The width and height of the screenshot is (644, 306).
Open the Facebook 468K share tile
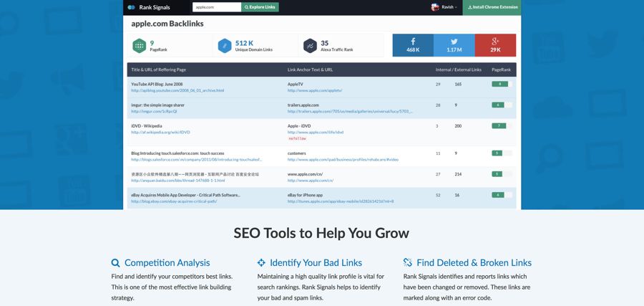[413, 45]
